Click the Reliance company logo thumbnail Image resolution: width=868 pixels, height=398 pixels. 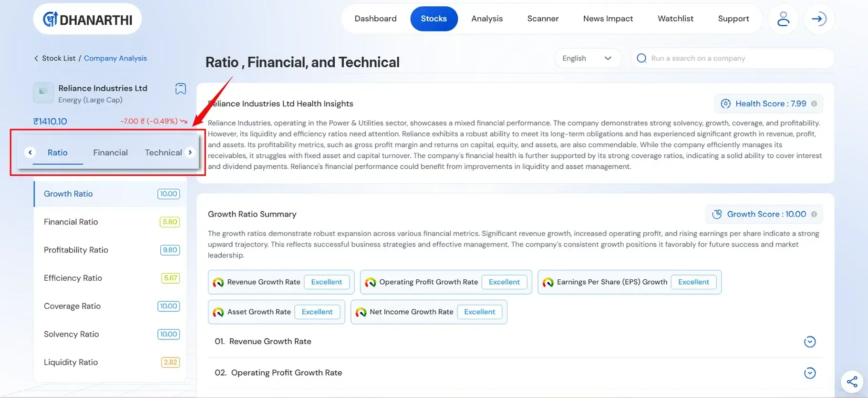43,93
